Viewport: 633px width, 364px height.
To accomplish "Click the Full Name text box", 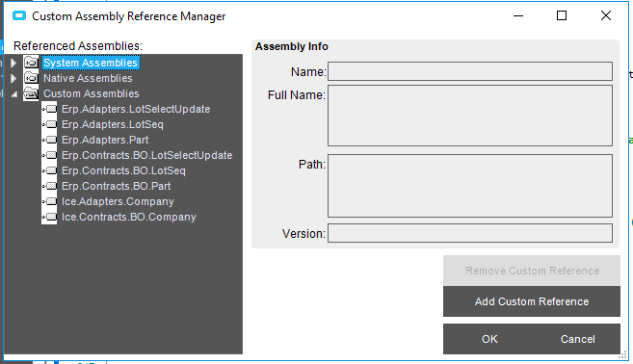I will 470,116.
